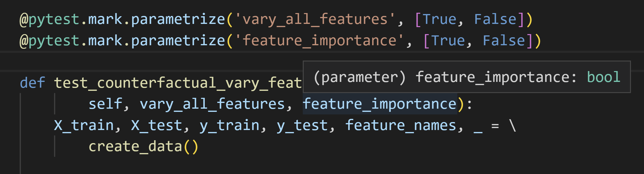Click the def keyword

point(32,83)
